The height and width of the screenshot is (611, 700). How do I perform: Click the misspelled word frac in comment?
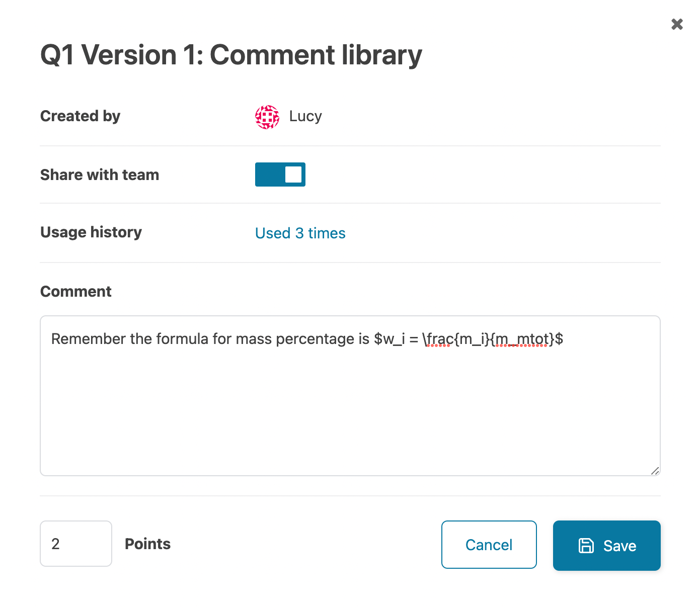point(438,339)
